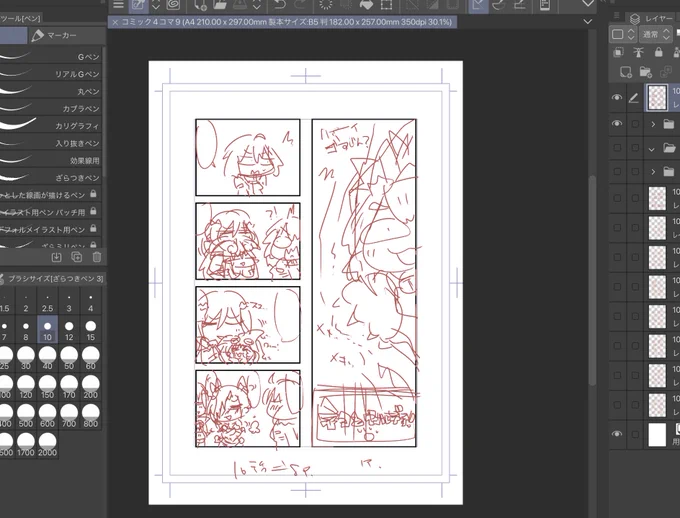
Task: Click the highlighted pen-on-square icon in command bar
Action: [x=139, y=5]
